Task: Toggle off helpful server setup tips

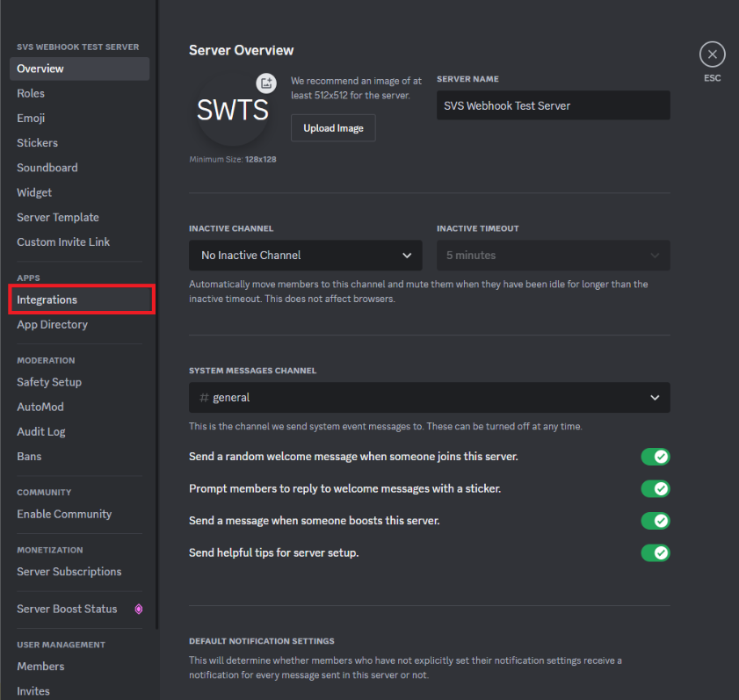Action: (656, 552)
